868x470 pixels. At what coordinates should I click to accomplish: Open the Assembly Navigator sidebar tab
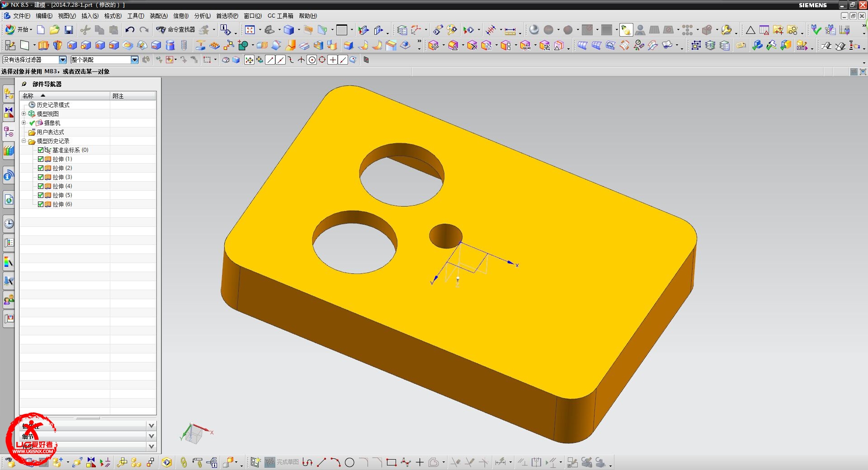pos(9,94)
